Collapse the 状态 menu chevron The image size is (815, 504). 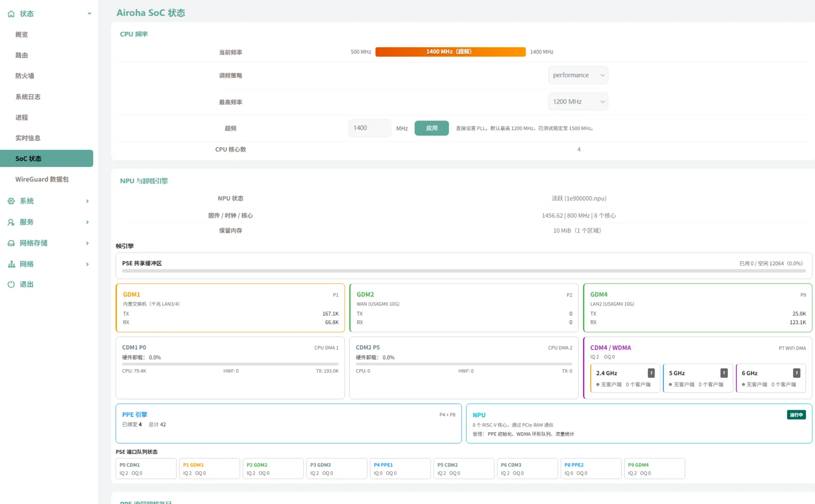pyautogui.click(x=89, y=14)
